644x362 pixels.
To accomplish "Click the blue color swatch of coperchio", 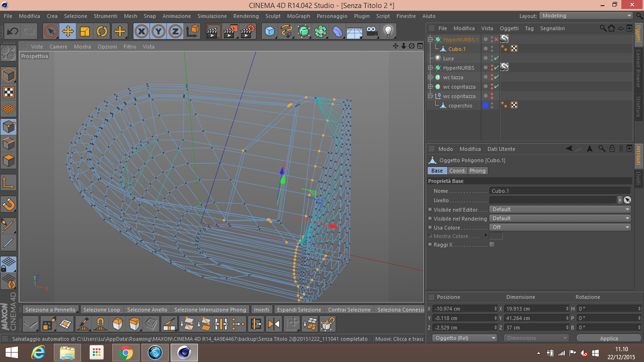I will [x=486, y=106].
